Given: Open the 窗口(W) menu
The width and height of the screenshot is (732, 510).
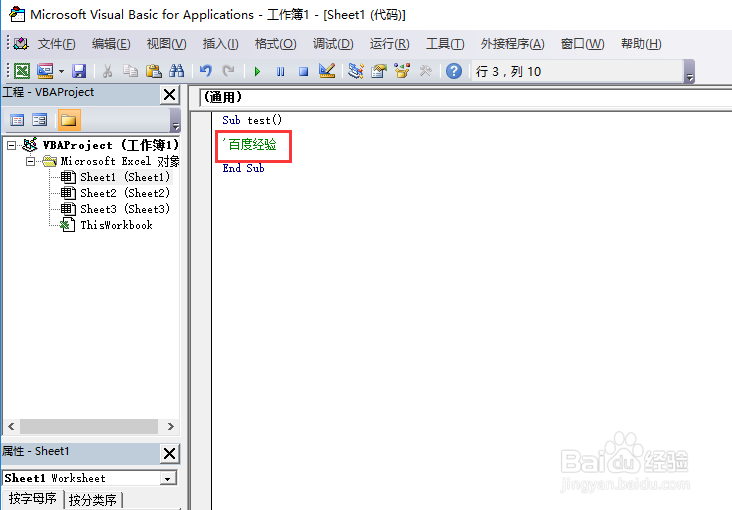Looking at the screenshot, I should 583,44.
